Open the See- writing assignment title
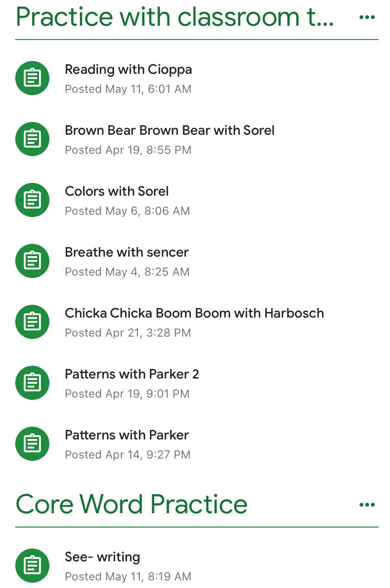390x588 pixels. (103, 557)
